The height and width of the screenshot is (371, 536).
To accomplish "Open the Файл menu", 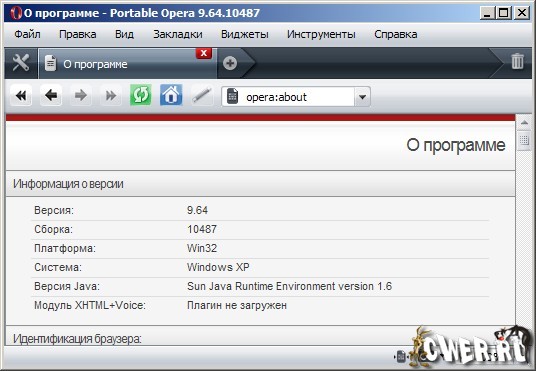I will pos(27,34).
